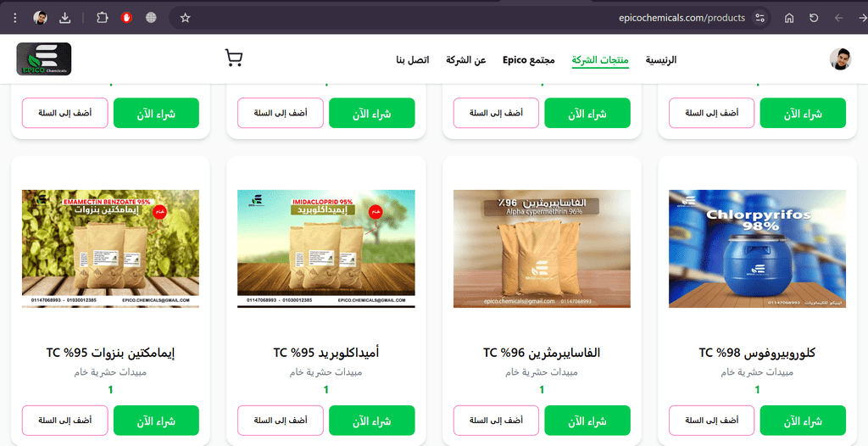868x446 pixels.
Task: Add Alpha cypermethrin 96% TC to cart
Action: click(496, 421)
